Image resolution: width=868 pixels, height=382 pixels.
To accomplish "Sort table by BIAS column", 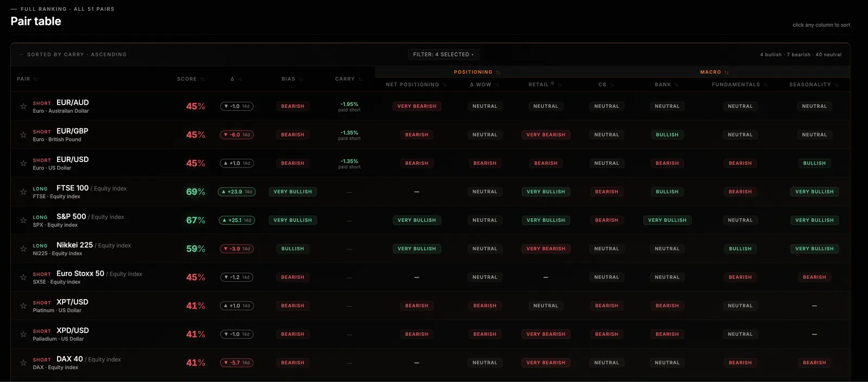I will click(292, 79).
